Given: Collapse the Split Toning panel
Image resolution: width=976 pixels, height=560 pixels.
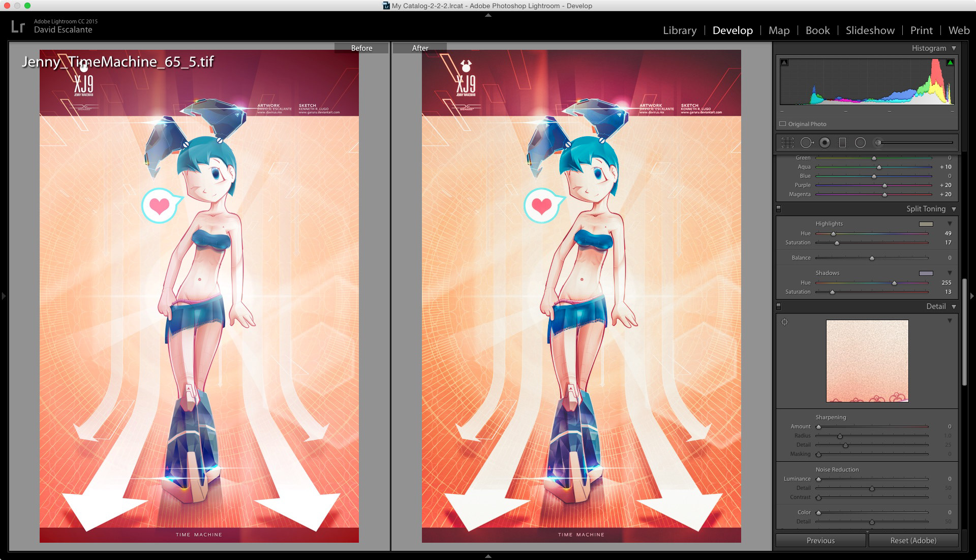Looking at the screenshot, I should [x=954, y=209].
